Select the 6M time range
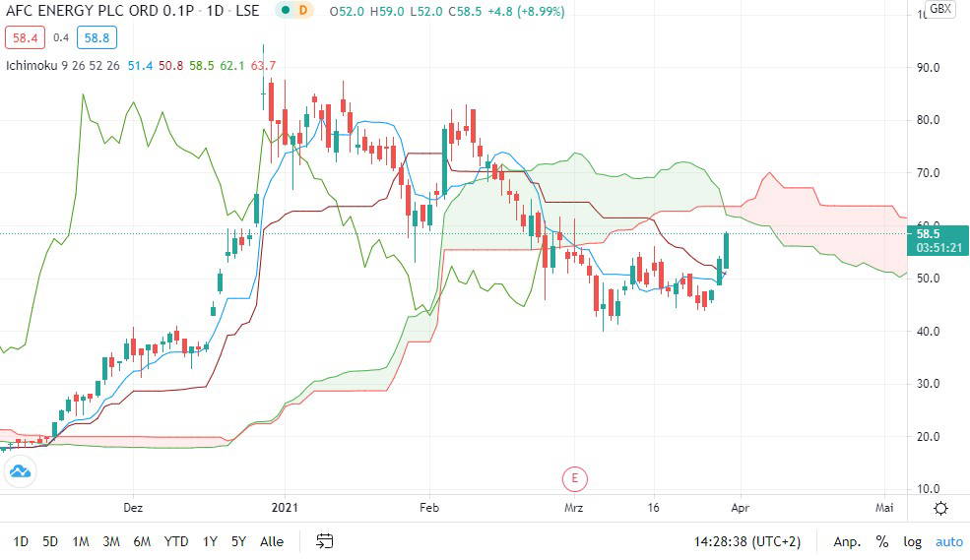The width and height of the screenshot is (970, 560). click(x=142, y=541)
